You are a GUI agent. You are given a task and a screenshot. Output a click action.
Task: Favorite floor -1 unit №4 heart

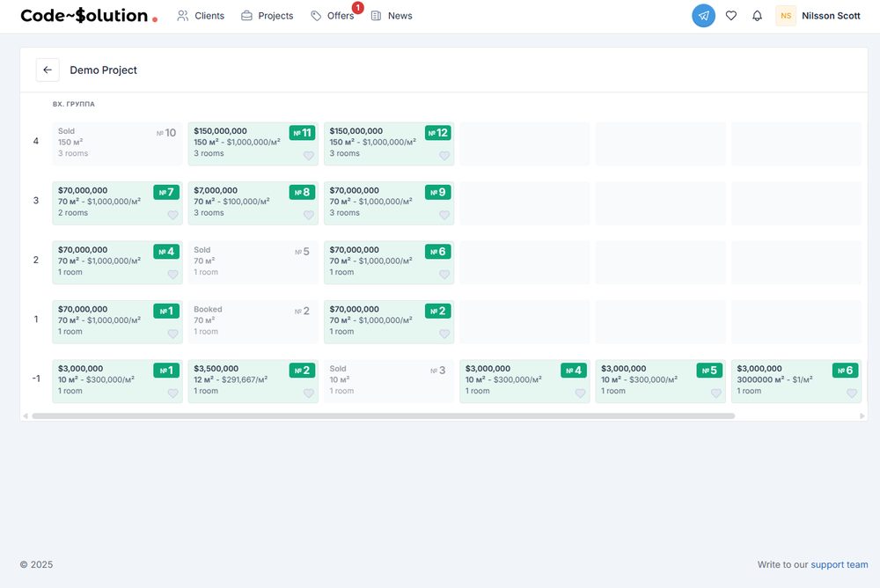[580, 393]
